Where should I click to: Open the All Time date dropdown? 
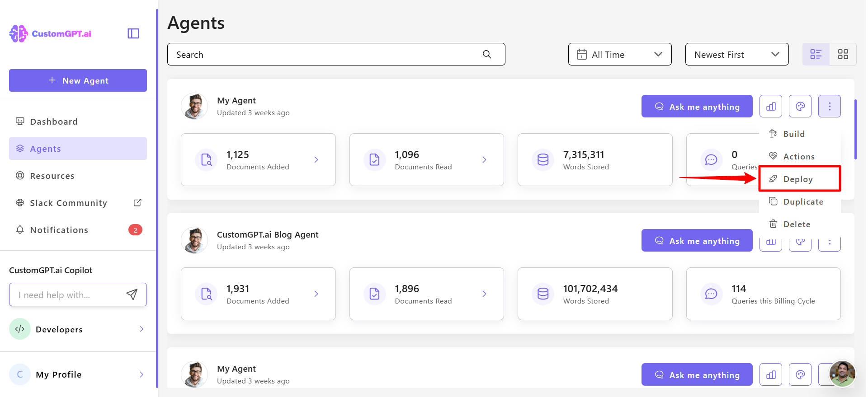click(x=620, y=54)
